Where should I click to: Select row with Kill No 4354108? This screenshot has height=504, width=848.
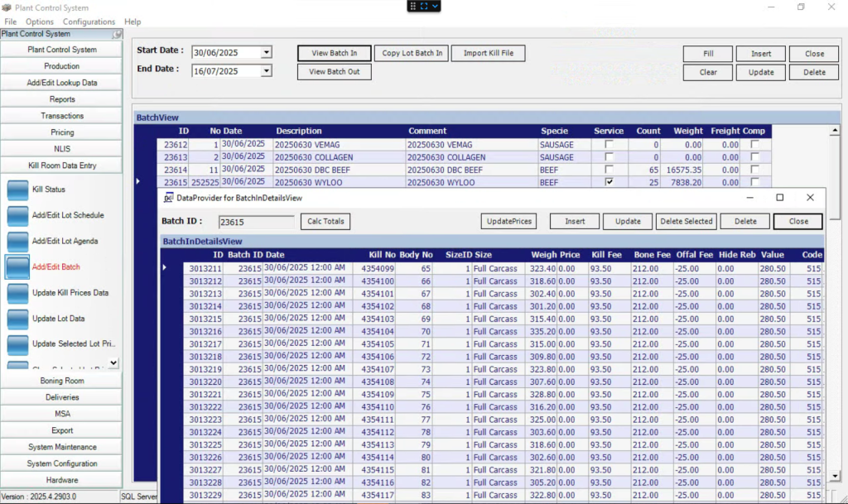tap(503, 382)
